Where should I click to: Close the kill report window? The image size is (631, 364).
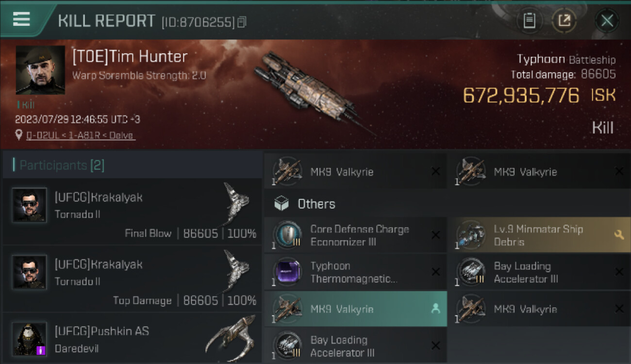coord(607,20)
